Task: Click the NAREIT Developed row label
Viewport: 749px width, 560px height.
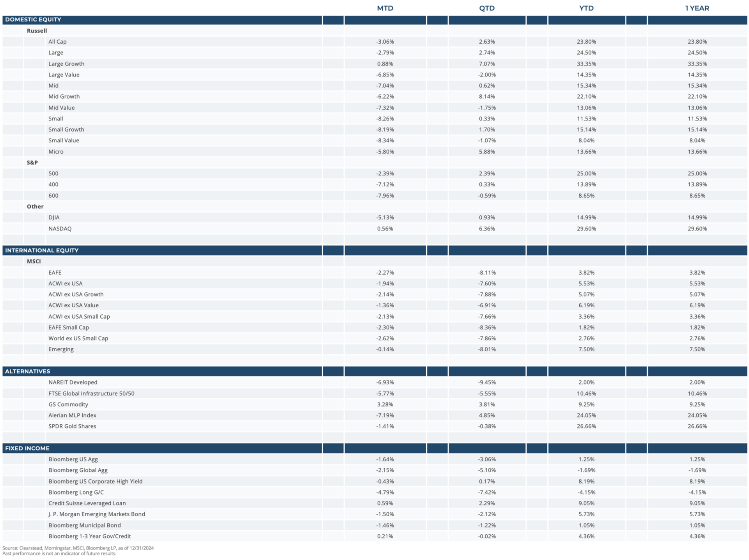Action: (x=73, y=382)
